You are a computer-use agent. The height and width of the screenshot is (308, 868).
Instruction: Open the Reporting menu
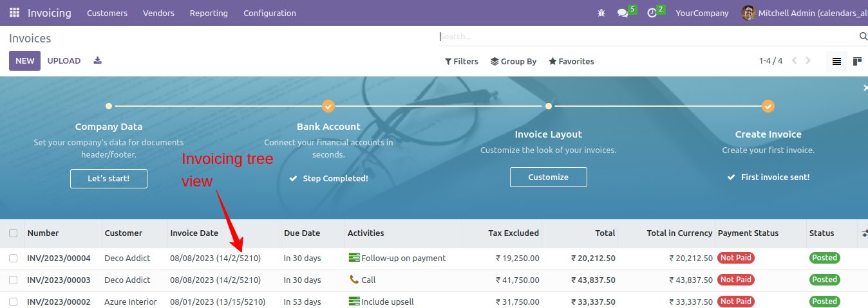click(209, 13)
